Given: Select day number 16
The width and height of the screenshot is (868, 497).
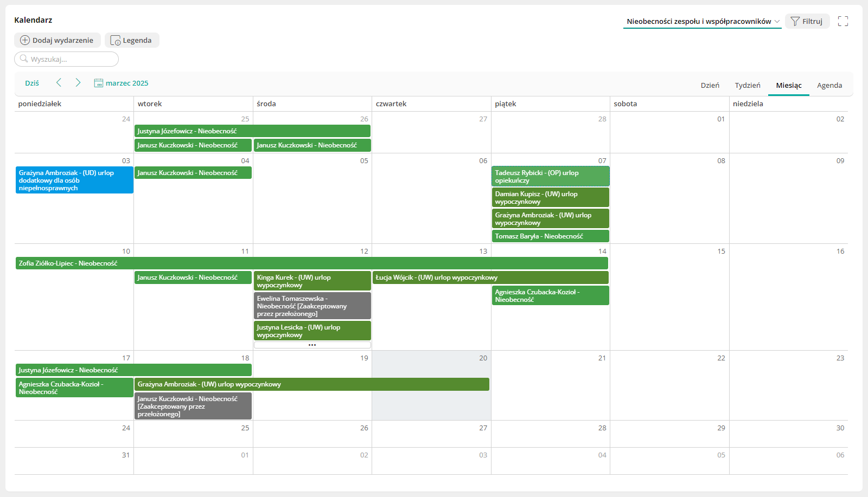Looking at the screenshot, I should coord(840,251).
